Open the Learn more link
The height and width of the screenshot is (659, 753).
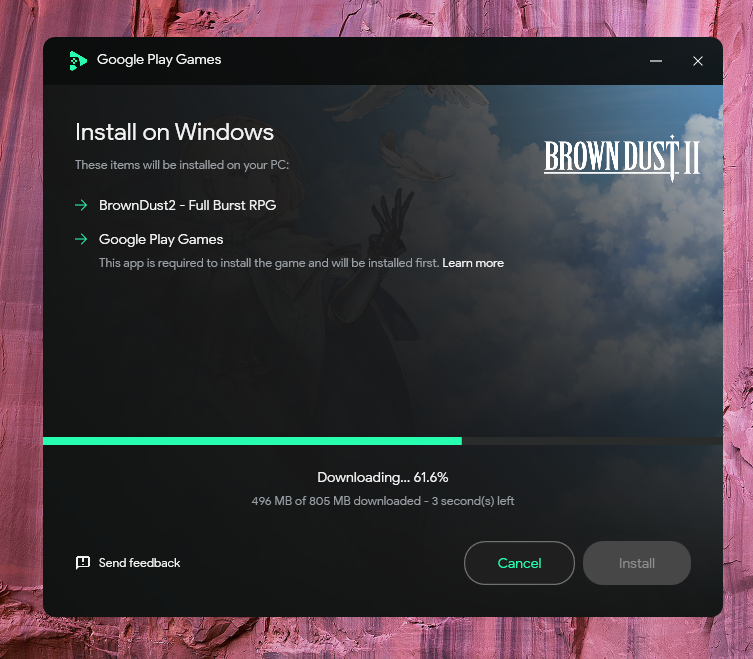click(473, 263)
